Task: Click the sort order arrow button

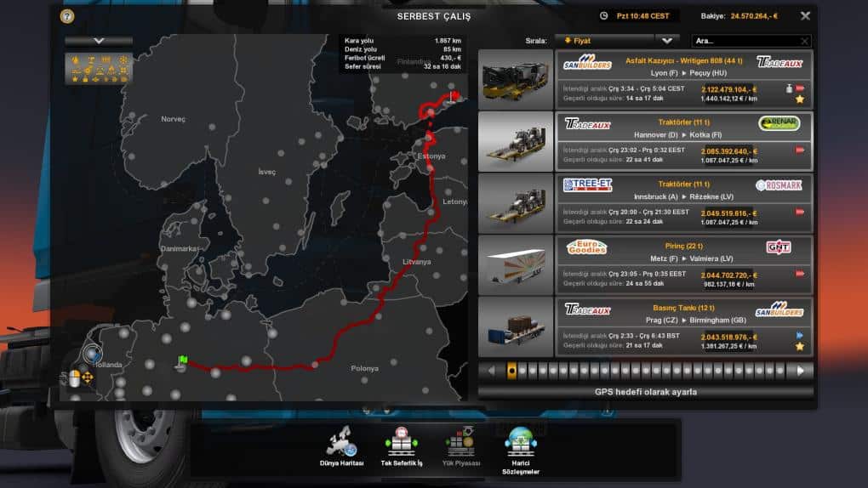Action: click(x=667, y=40)
